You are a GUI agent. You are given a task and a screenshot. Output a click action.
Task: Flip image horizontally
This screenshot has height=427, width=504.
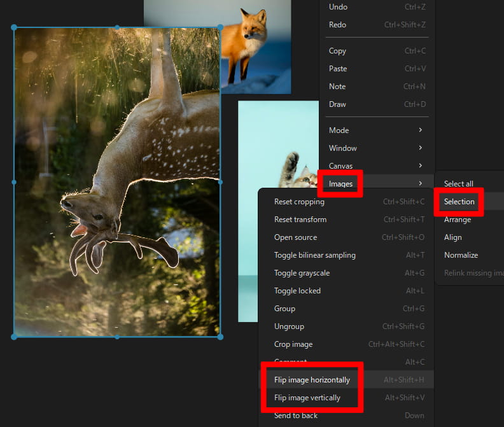click(312, 380)
